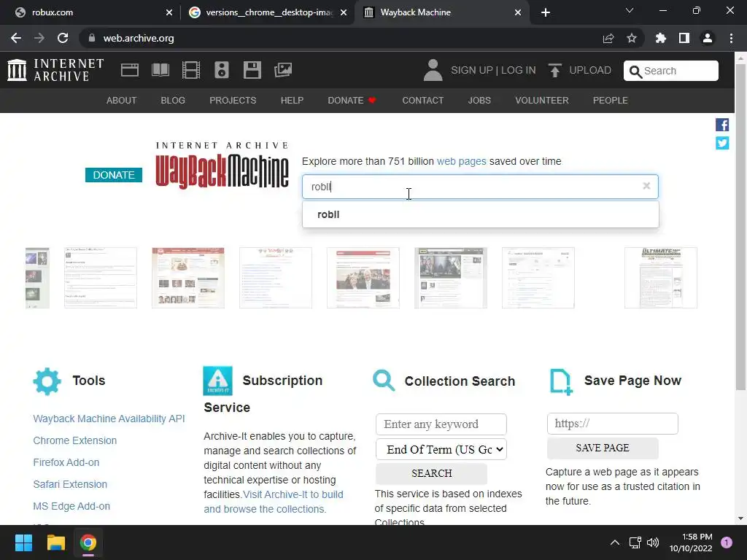Open the PEOPLE menu item
The height and width of the screenshot is (560, 747).
click(x=611, y=101)
